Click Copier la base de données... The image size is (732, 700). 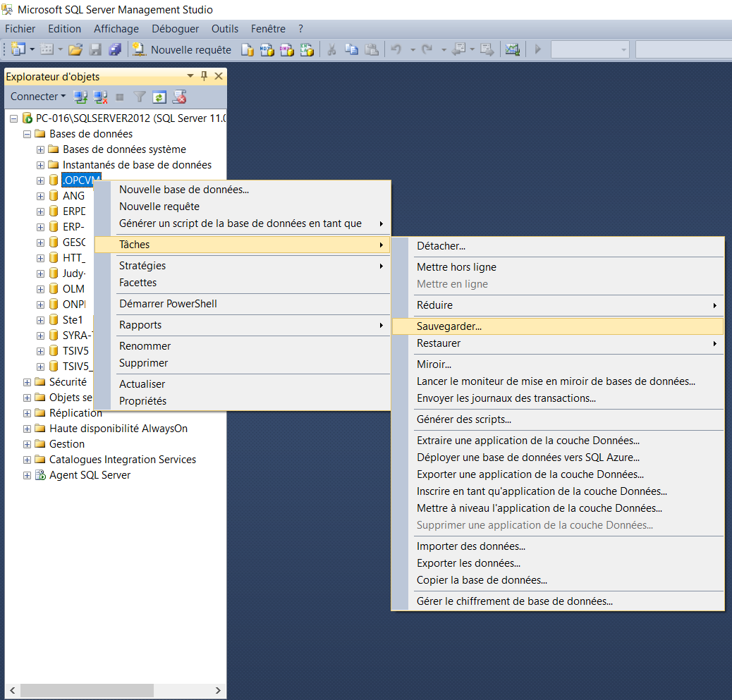coord(558,580)
